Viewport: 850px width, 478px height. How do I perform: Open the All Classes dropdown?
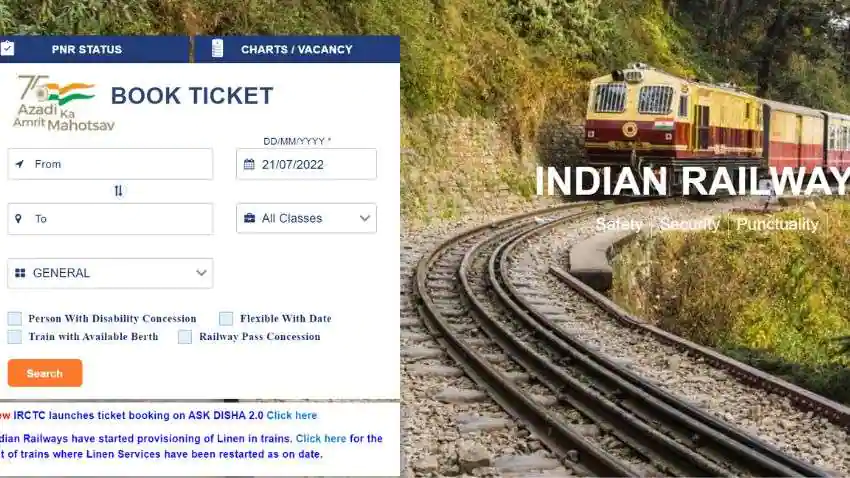[306, 218]
